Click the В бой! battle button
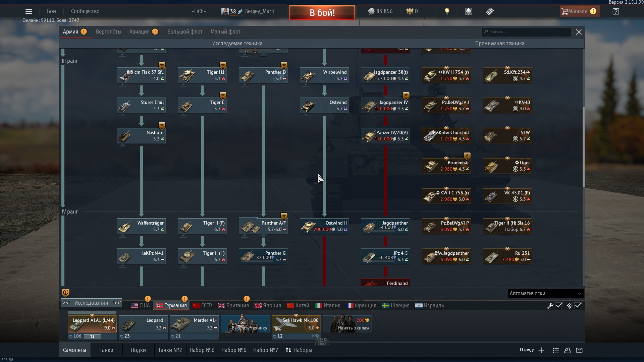The width and height of the screenshot is (644, 362). 322,13
